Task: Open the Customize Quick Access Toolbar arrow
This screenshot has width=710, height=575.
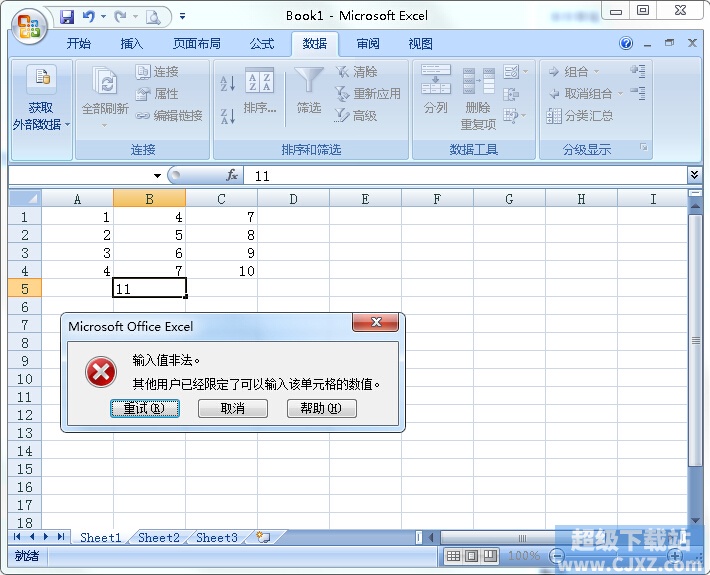Action: (182, 16)
